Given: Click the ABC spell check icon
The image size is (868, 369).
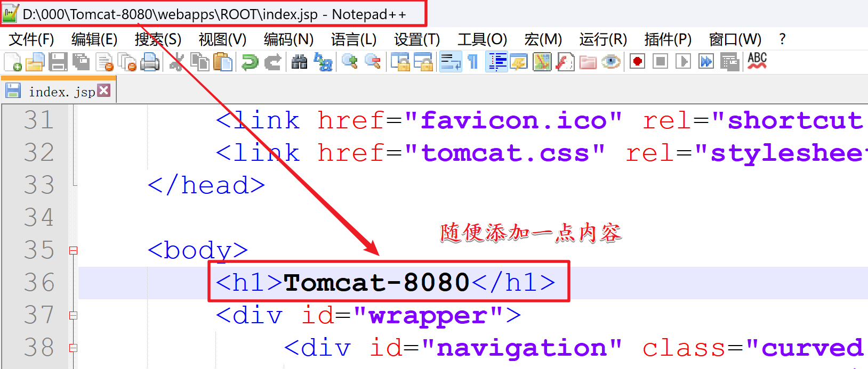Looking at the screenshot, I should point(757,61).
